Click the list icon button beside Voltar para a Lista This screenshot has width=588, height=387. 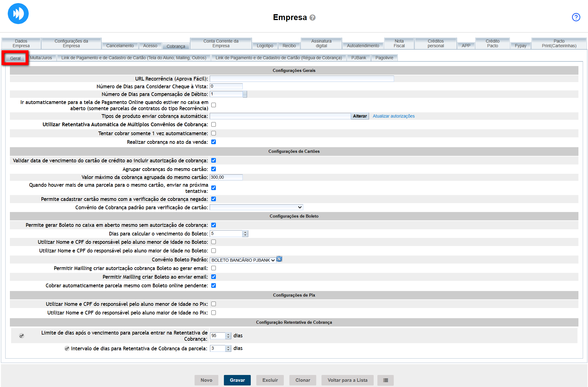[x=385, y=380]
